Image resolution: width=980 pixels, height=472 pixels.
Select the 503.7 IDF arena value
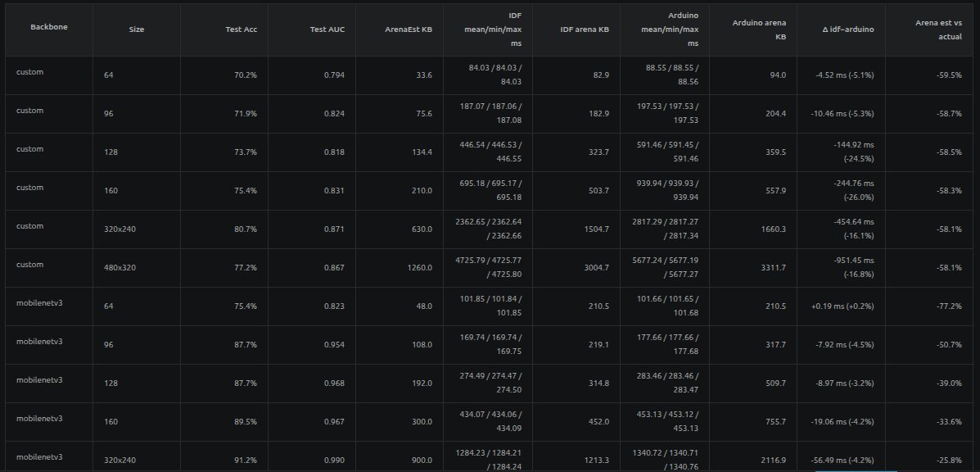598,191
